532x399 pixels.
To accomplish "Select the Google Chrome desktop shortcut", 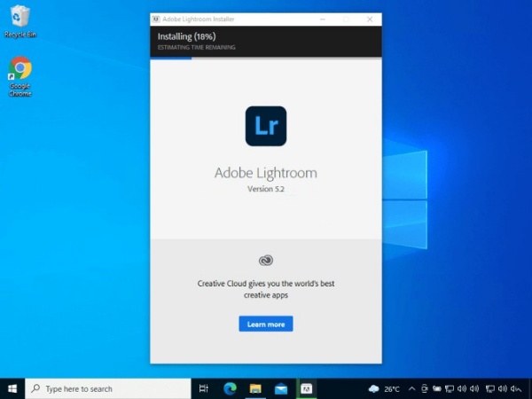I will pos(20,76).
